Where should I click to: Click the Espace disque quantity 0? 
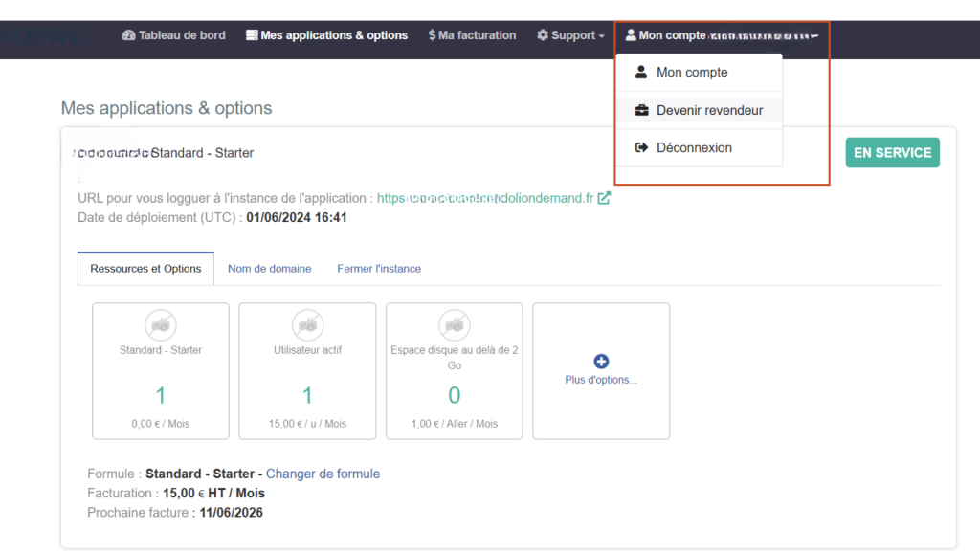pos(455,395)
